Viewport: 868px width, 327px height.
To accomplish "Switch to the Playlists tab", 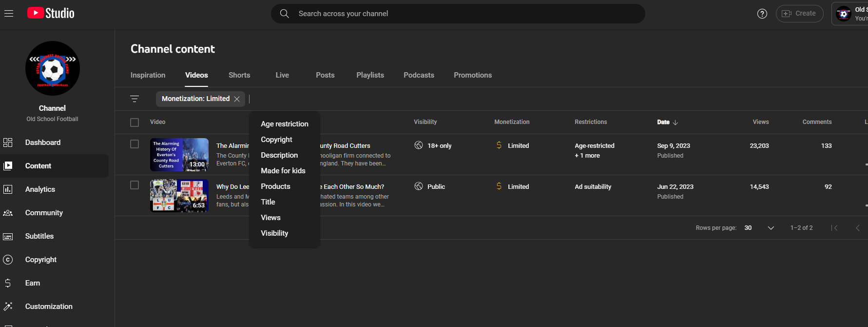I will (x=370, y=75).
